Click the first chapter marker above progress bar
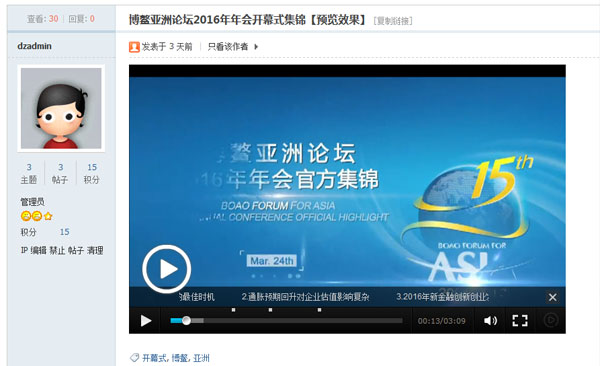Viewport: 600px width, 366px height. (x=233, y=310)
